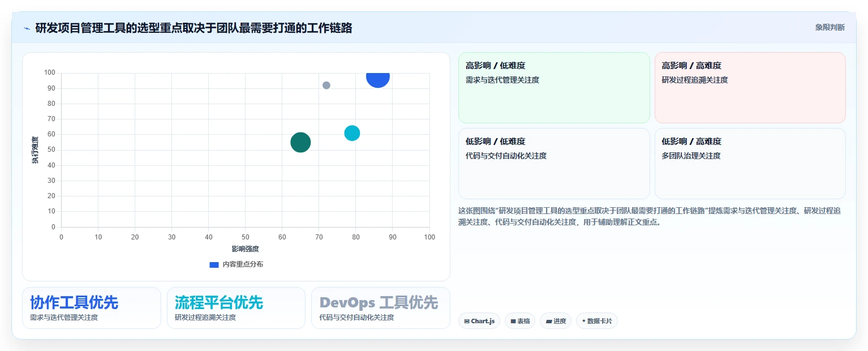
Task: Select the cyan bubble in chart
Action: pyautogui.click(x=352, y=133)
